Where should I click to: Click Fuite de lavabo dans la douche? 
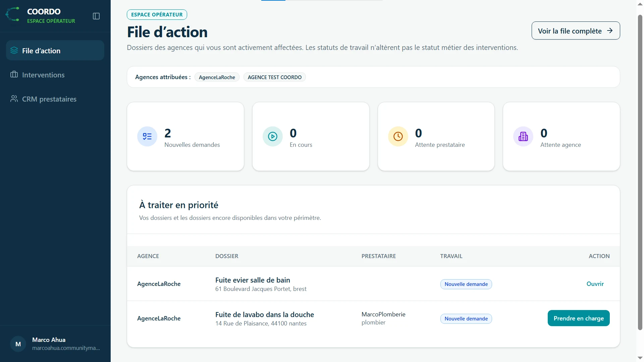(265, 314)
